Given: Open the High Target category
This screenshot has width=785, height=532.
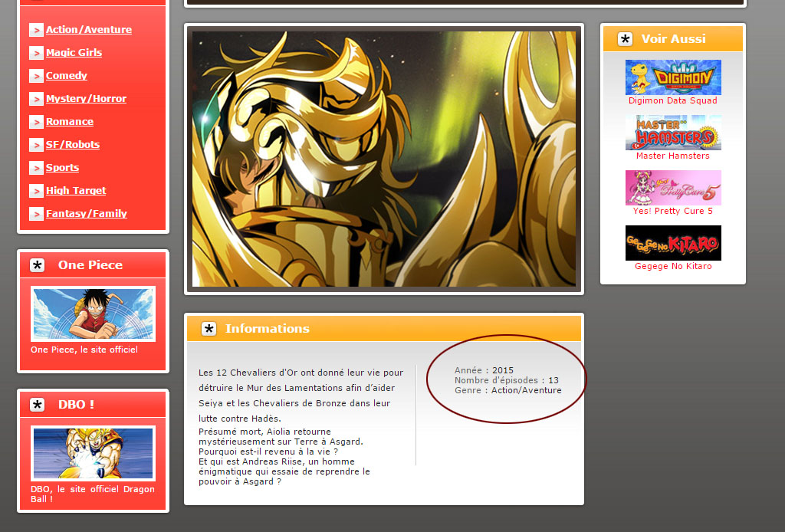Looking at the screenshot, I should 76,191.
